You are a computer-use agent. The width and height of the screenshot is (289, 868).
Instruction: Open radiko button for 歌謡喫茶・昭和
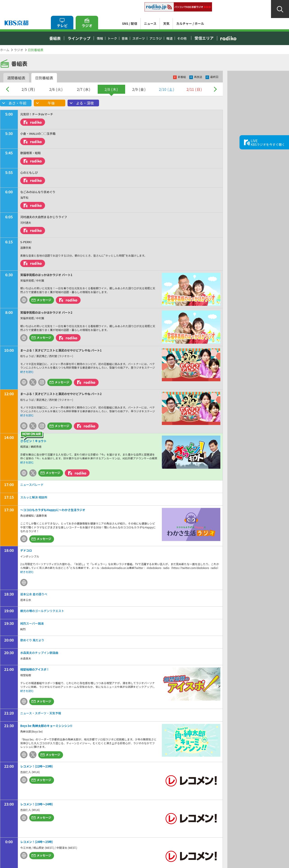click(33, 161)
